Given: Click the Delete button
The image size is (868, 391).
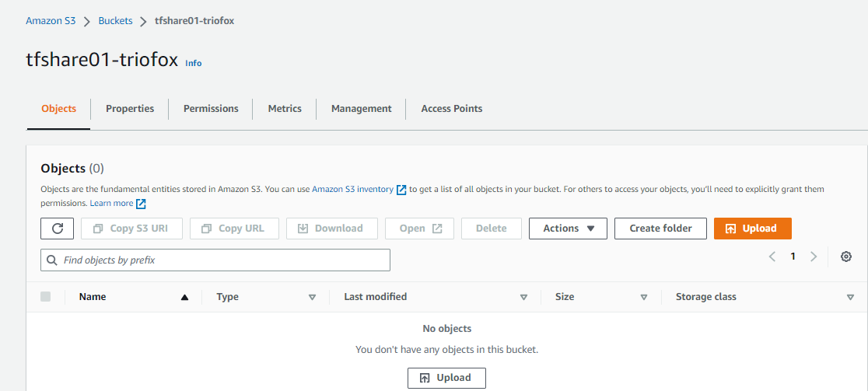Looking at the screenshot, I should [x=491, y=229].
